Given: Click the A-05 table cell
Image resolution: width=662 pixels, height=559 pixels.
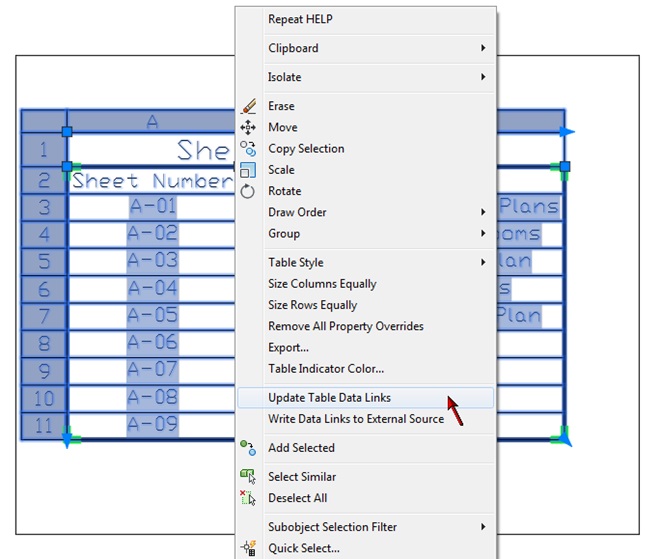Looking at the screenshot, I should click(152, 316).
